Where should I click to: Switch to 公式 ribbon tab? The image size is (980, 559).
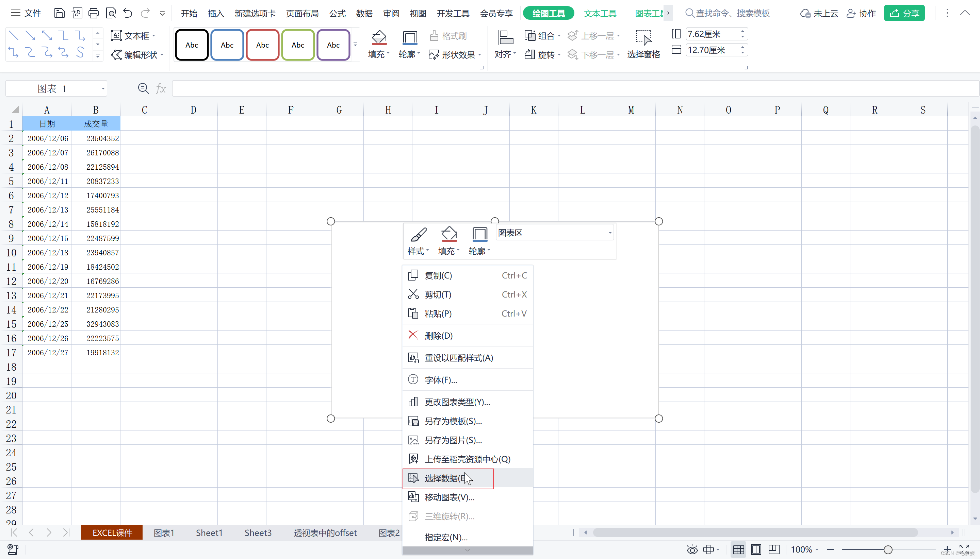[337, 14]
